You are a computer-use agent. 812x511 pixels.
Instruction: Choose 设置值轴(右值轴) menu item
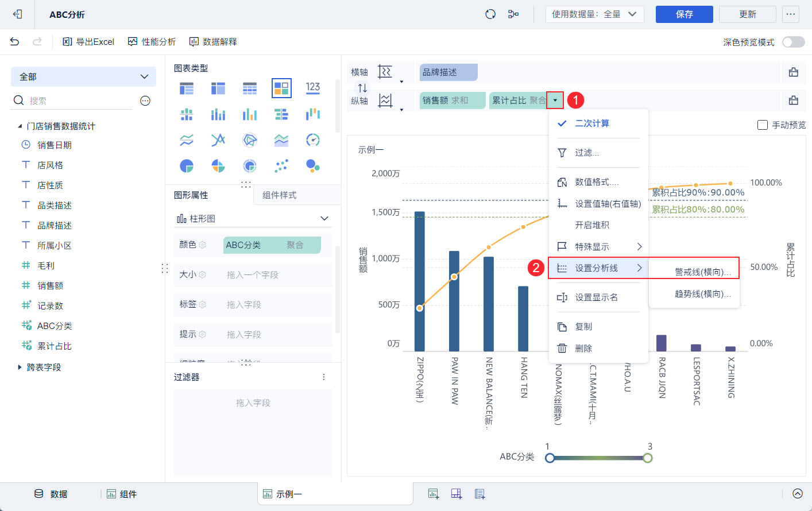click(598, 204)
